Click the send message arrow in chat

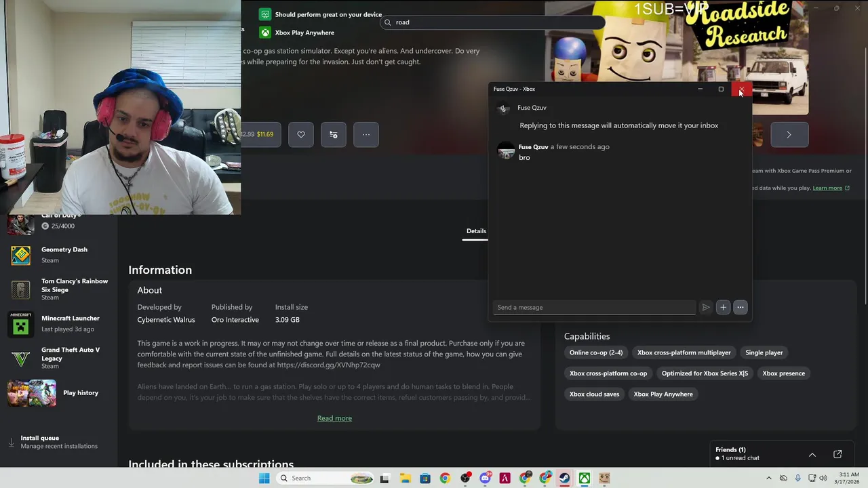click(706, 308)
